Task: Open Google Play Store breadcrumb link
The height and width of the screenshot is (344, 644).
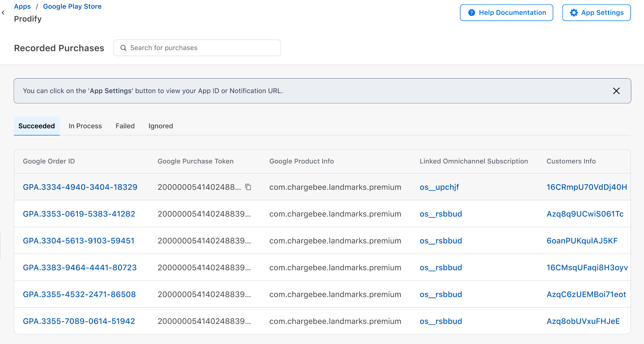Action: coord(72,7)
